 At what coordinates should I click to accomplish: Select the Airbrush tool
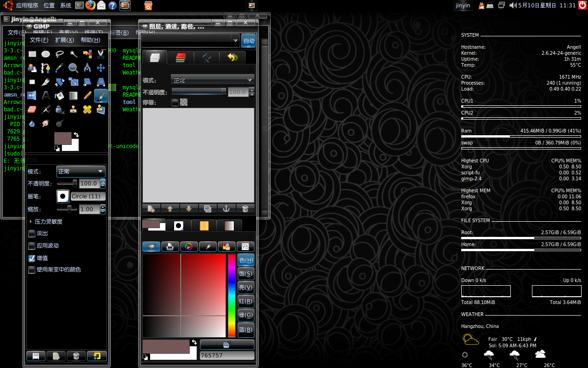(46, 109)
